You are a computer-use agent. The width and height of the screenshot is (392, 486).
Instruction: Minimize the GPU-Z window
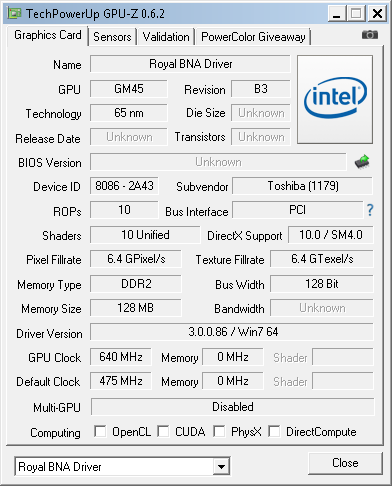pos(336,14)
